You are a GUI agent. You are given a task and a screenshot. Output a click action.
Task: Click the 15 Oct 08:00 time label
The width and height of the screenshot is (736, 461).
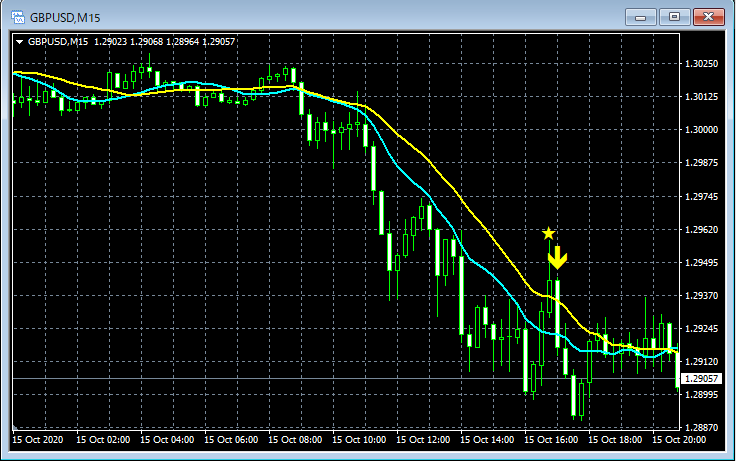pos(295,440)
